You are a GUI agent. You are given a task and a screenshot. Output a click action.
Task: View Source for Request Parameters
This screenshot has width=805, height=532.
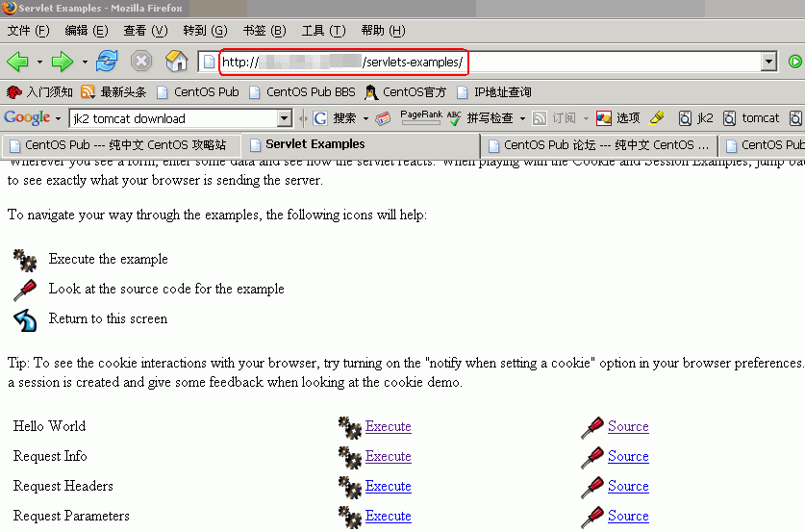(x=628, y=516)
